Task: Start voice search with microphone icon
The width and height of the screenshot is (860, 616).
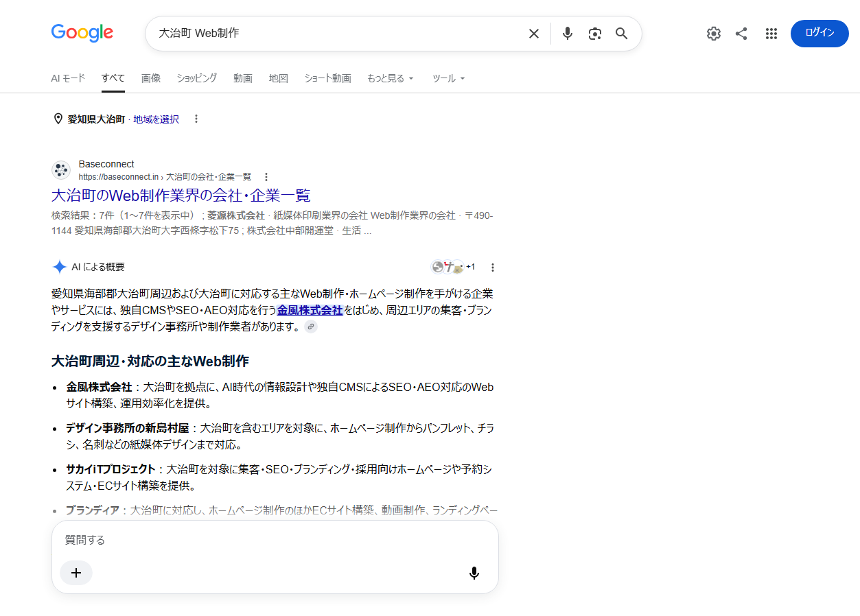Action: [x=567, y=34]
